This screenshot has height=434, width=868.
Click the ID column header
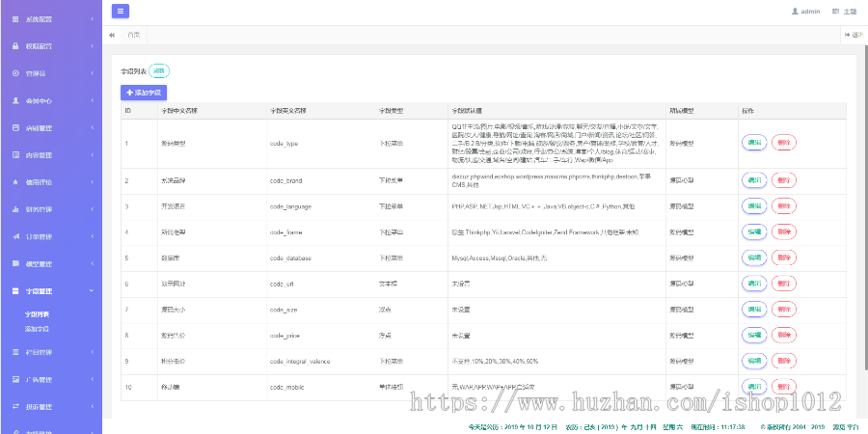(x=139, y=111)
